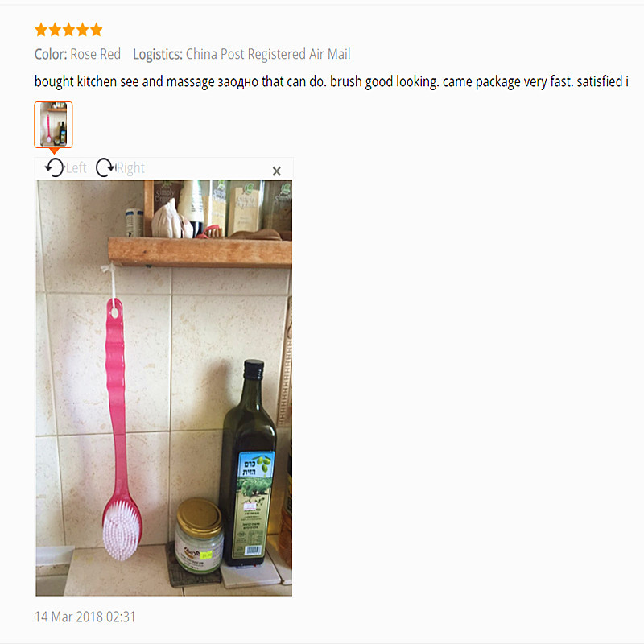Click the review date 14 Mar 2018
The image size is (644, 644).
85,617
